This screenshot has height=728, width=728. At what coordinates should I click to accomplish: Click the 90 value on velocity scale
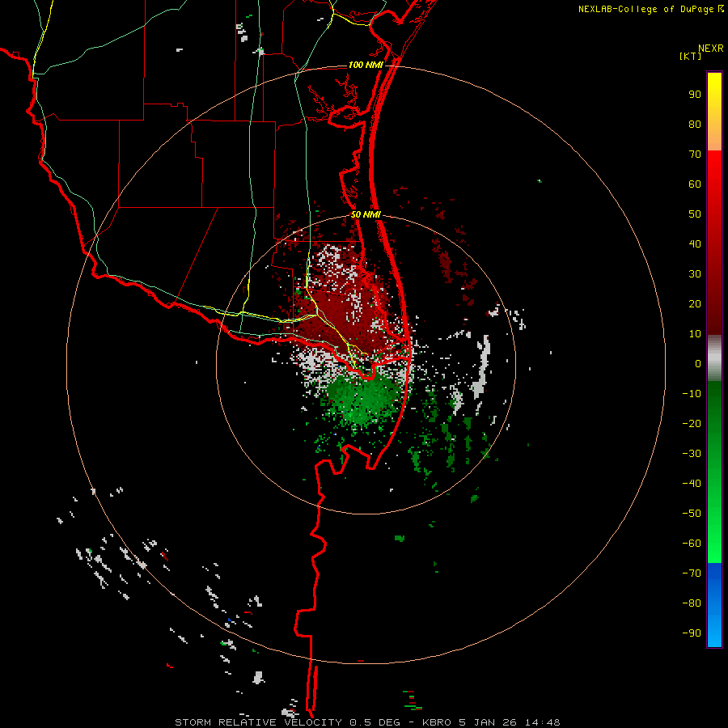click(695, 95)
